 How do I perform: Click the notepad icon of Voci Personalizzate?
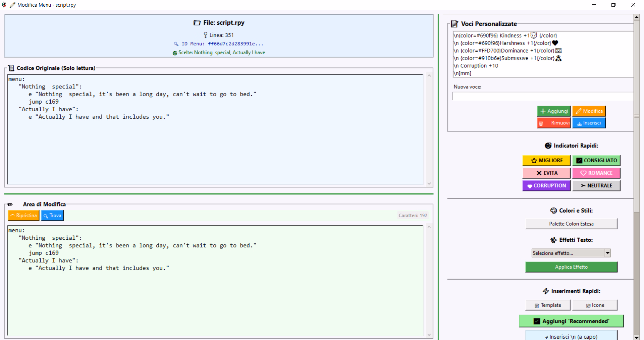tap(454, 24)
